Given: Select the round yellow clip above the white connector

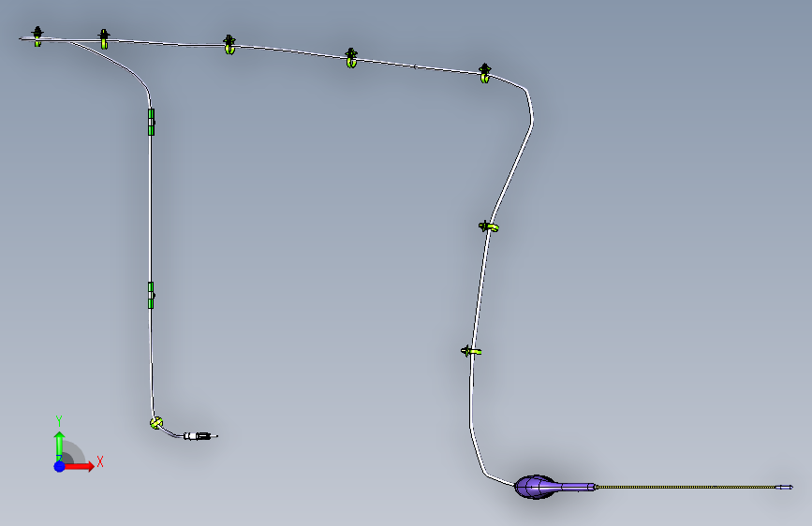Looking at the screenshot, I should tap(156, 423).
